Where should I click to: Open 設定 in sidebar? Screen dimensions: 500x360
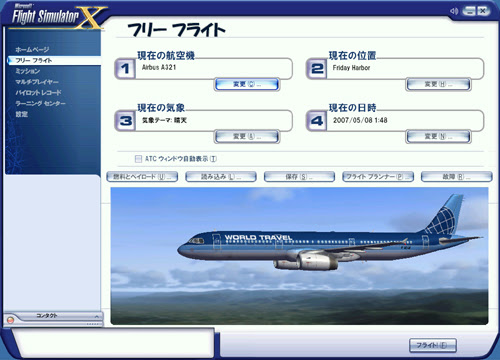point(21,114)
